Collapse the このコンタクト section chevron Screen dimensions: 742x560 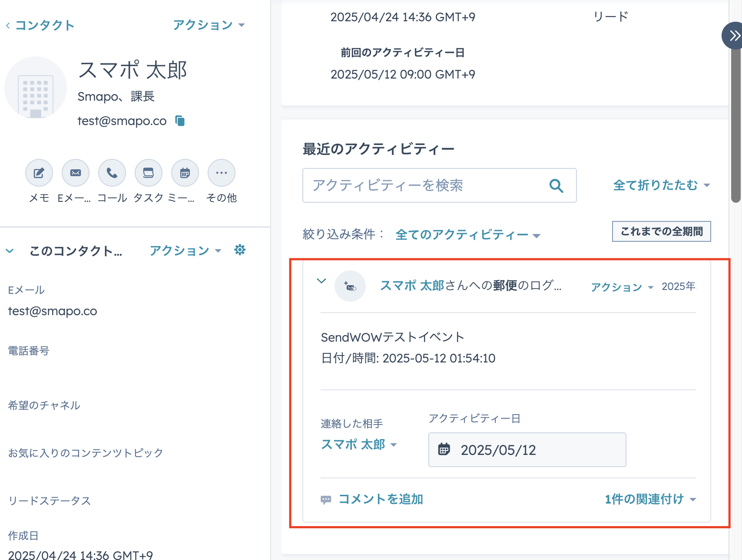pos(10,251)
